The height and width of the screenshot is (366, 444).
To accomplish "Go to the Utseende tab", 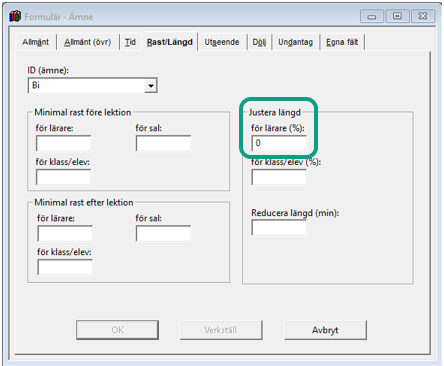I will [222, 42].
